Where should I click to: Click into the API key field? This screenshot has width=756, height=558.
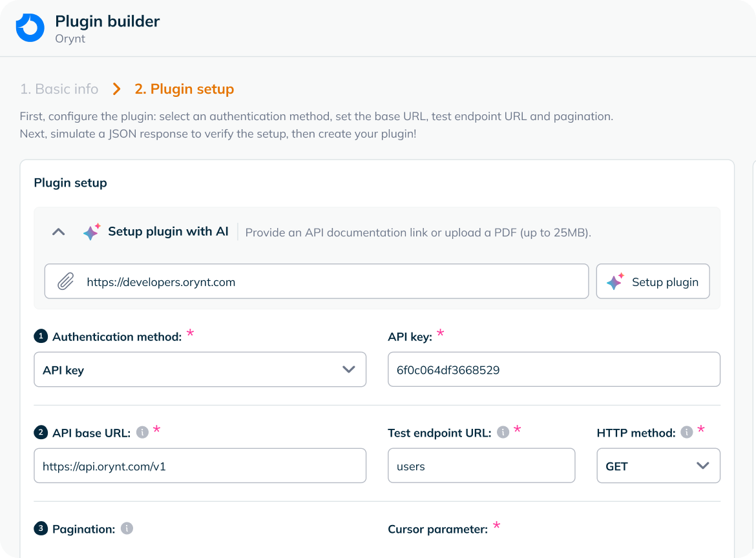[554, 369]
